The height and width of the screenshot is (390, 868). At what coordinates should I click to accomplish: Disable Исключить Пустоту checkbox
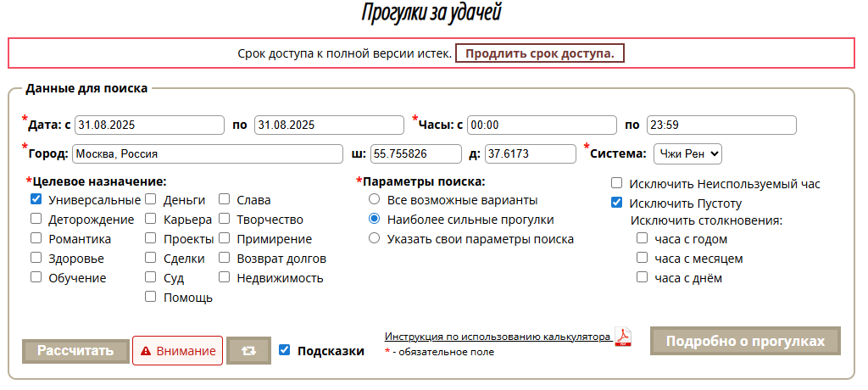coord(617,203)
